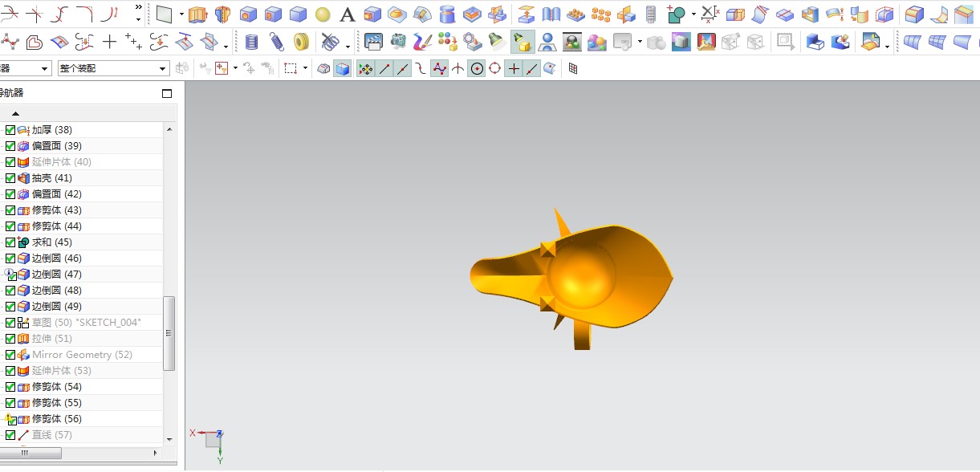The height and width of the screenshot is (472, 980).
Task: Toggle checkbox for 边倒圆 (49)
Action: coord(10,307)
